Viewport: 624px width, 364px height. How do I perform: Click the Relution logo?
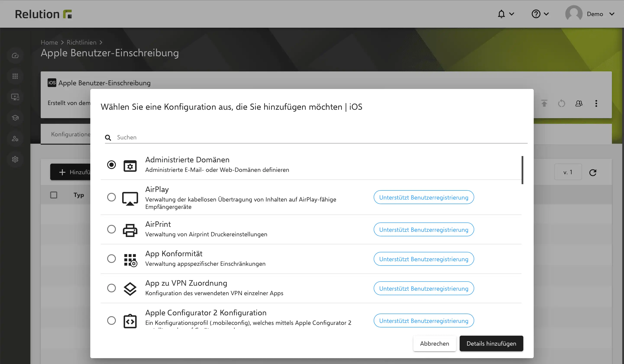[x=43, y=14]
